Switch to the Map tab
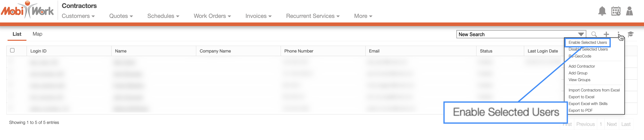This screenshot has height=140, width=644. pyautogui.click(x=38, y=34)
